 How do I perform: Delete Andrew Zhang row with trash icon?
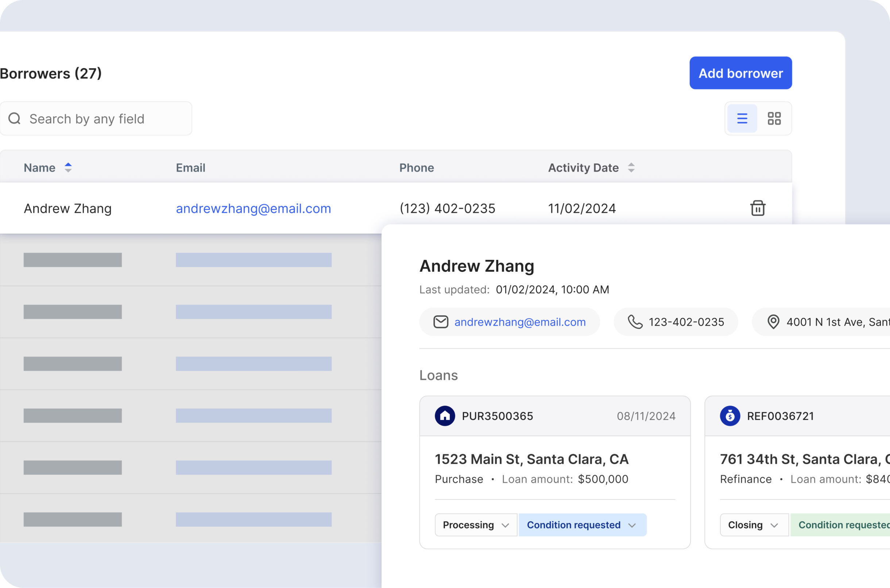click(758, 208)
